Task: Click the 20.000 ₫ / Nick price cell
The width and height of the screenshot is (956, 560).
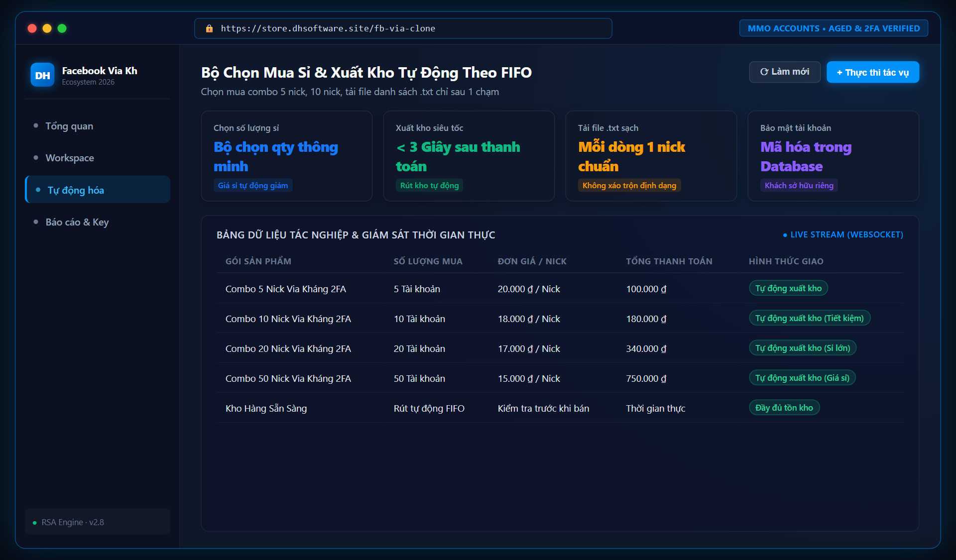Action: tap(529, 289)
